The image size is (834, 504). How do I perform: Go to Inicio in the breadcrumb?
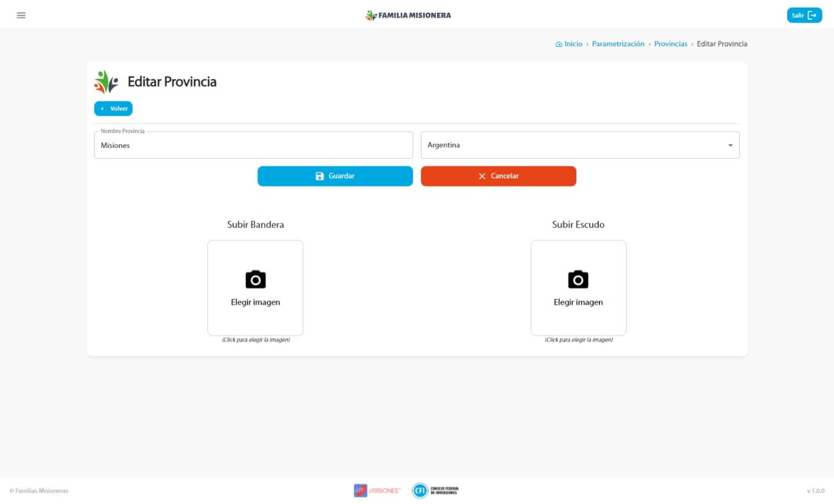point(573,44)
